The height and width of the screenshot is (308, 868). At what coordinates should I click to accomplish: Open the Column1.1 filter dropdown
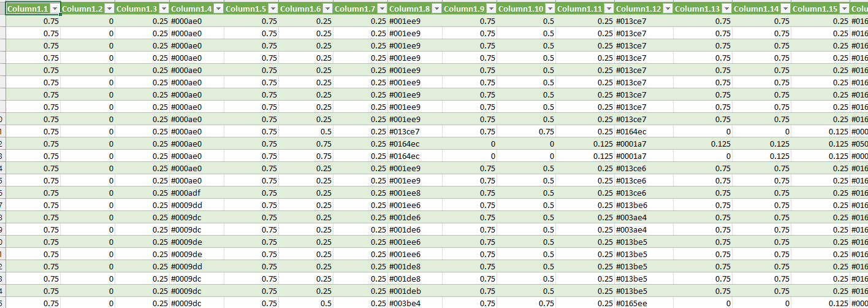tap(55, 9)
